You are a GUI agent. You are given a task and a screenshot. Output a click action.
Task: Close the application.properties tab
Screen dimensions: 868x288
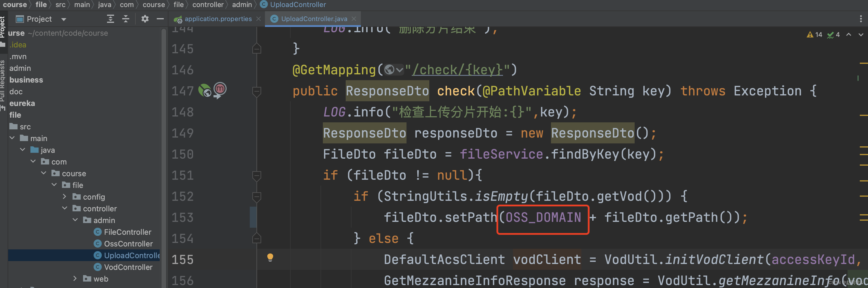(x=259, y=19)
